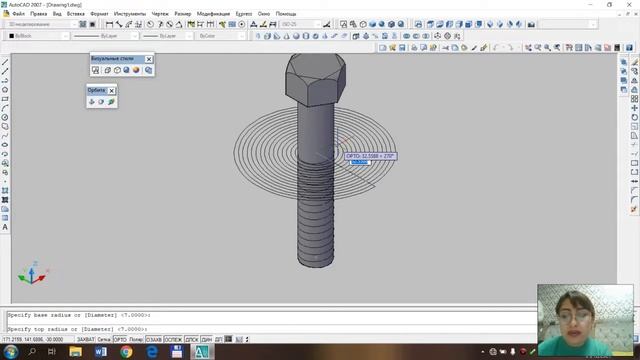Select the Extrude modeling tool
Image resolution: width=640 pixels, height=360 pixels.
356,36
